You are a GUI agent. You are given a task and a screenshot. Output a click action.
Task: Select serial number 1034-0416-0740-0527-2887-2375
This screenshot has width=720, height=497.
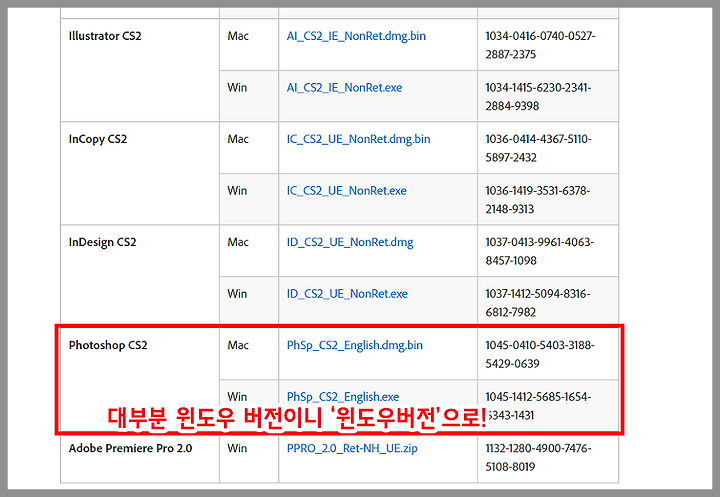(540, 45)
